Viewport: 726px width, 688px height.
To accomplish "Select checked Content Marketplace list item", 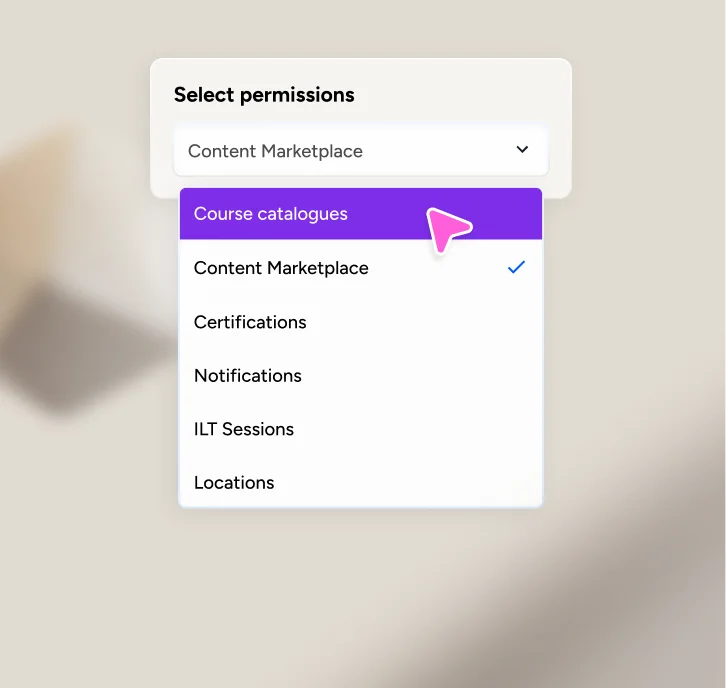I will pos(361,268).
